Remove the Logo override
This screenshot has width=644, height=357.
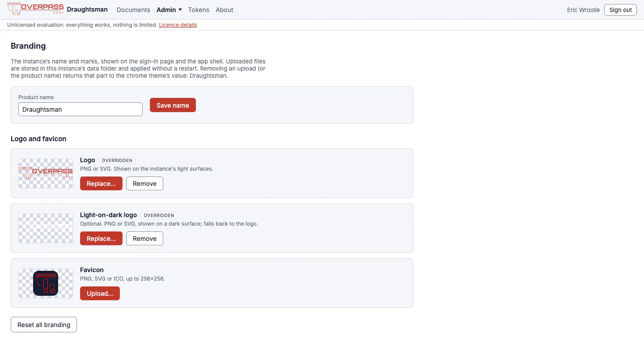pos(144,184)
